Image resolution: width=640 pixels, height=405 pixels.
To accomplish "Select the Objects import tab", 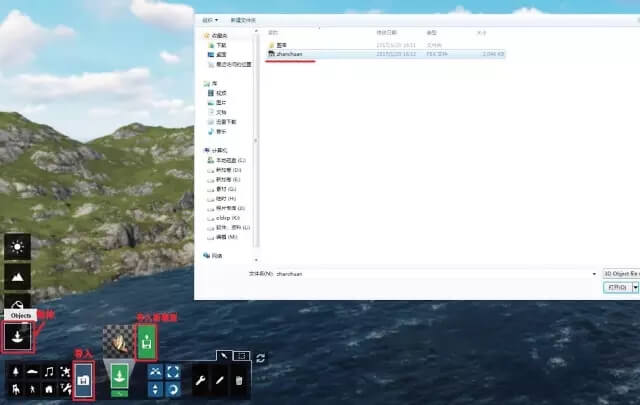I will (18, 337).
